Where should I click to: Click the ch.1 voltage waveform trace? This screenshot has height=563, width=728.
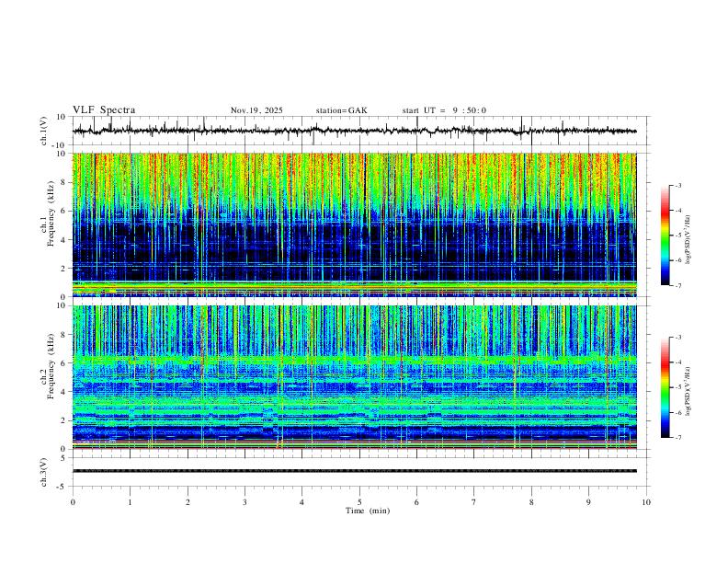coord(354,131)
